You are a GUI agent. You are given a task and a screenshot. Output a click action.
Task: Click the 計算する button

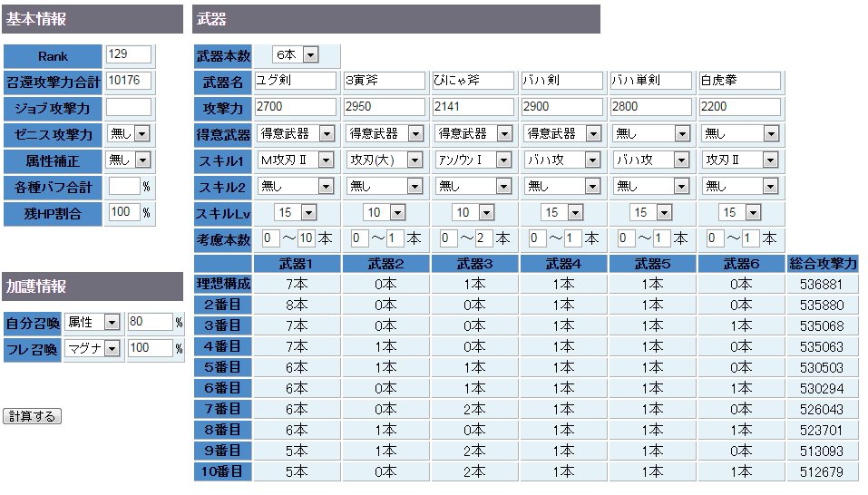[32, 416]
